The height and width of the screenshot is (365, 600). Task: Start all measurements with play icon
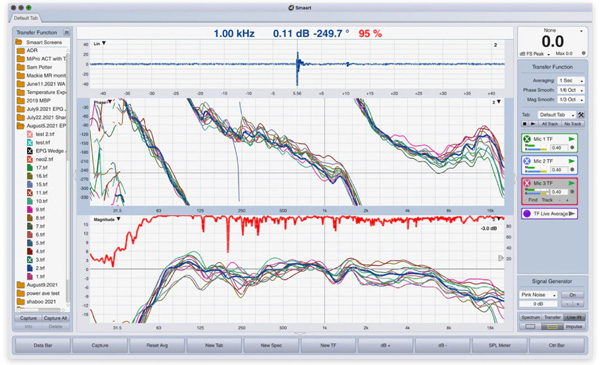coord(533,124)
